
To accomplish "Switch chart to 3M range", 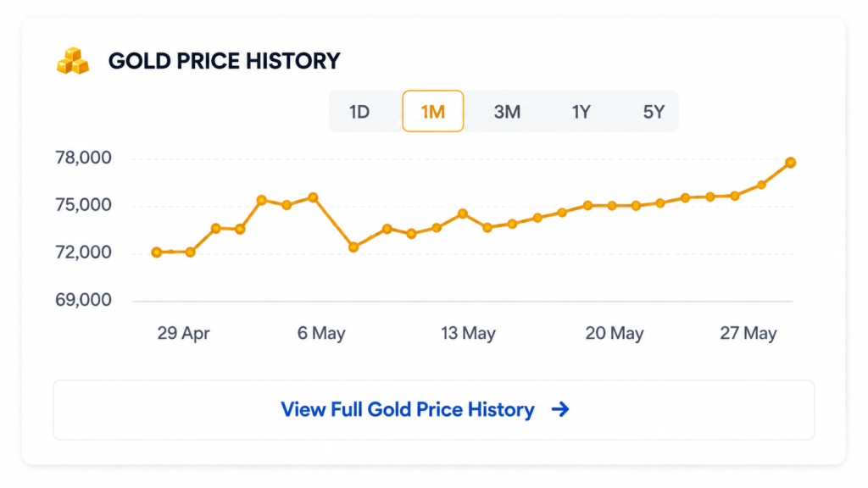I will click(507, 112).
